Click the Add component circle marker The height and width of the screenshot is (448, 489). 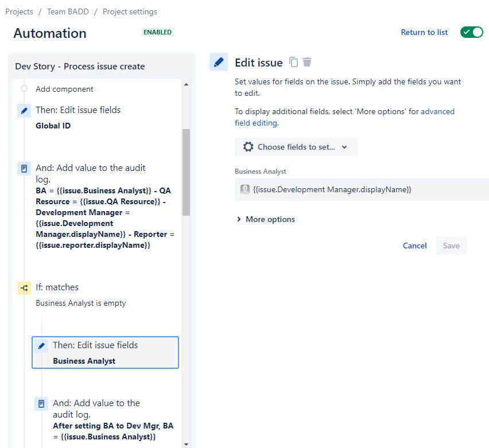(x=24, y=88)
